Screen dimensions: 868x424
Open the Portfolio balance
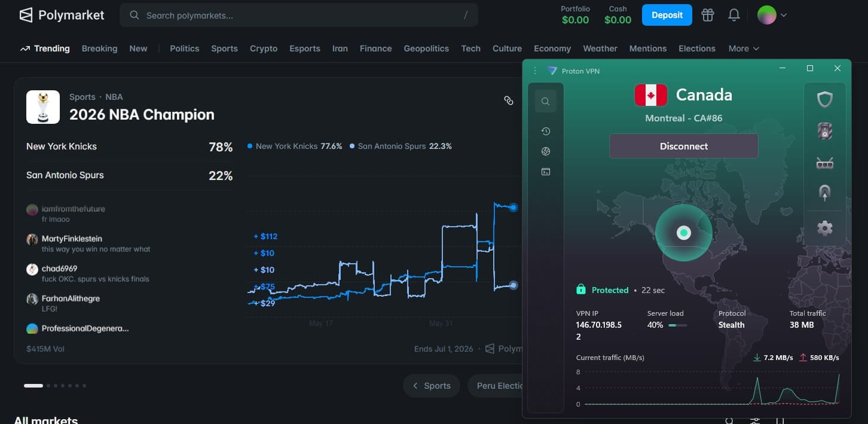(575, 15)
